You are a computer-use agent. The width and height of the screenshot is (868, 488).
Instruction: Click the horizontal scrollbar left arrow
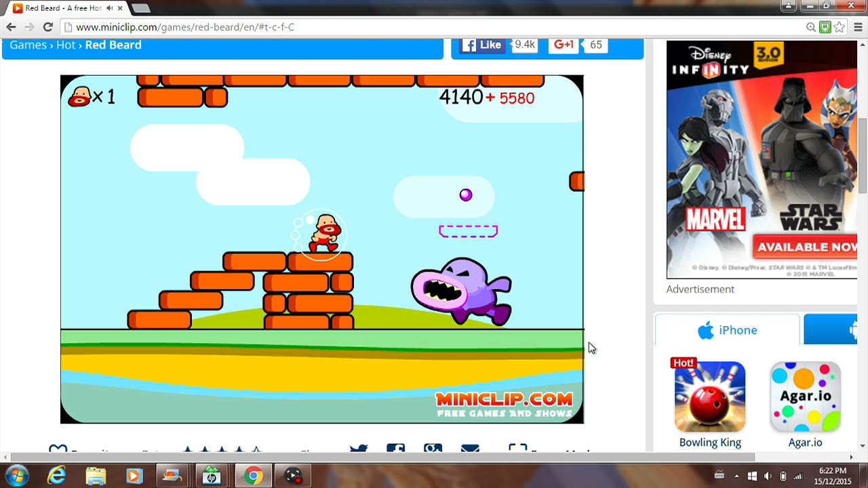(x=5, y=457)
